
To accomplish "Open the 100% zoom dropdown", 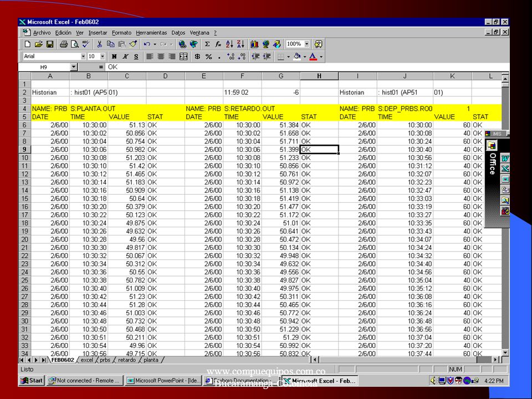I will (306, 44).
